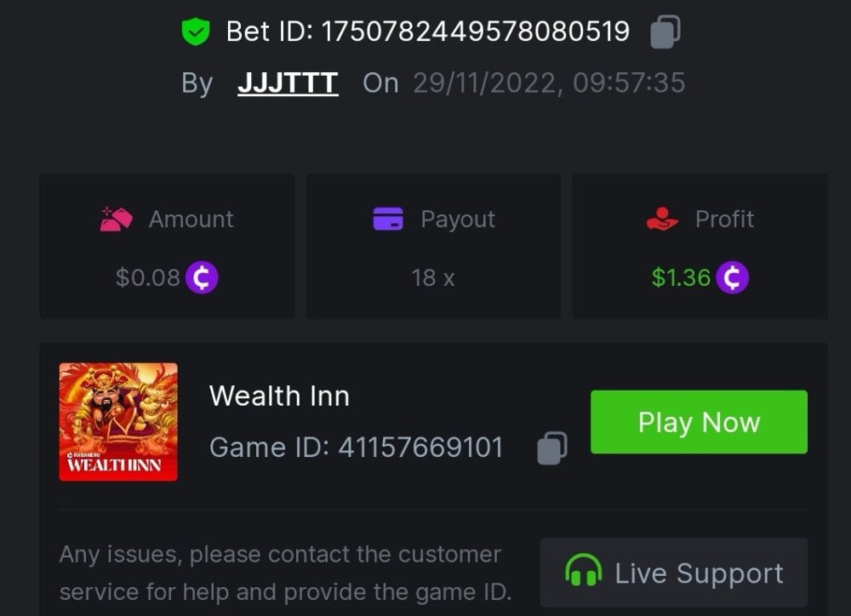Select the Bet ID number text
The height and width of the screenshot is (616, 851).
point(476,31)
